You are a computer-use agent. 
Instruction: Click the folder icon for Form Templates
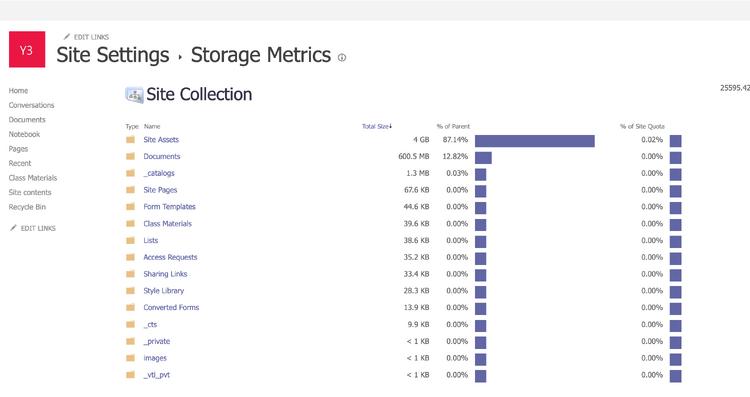click(130, 207)
